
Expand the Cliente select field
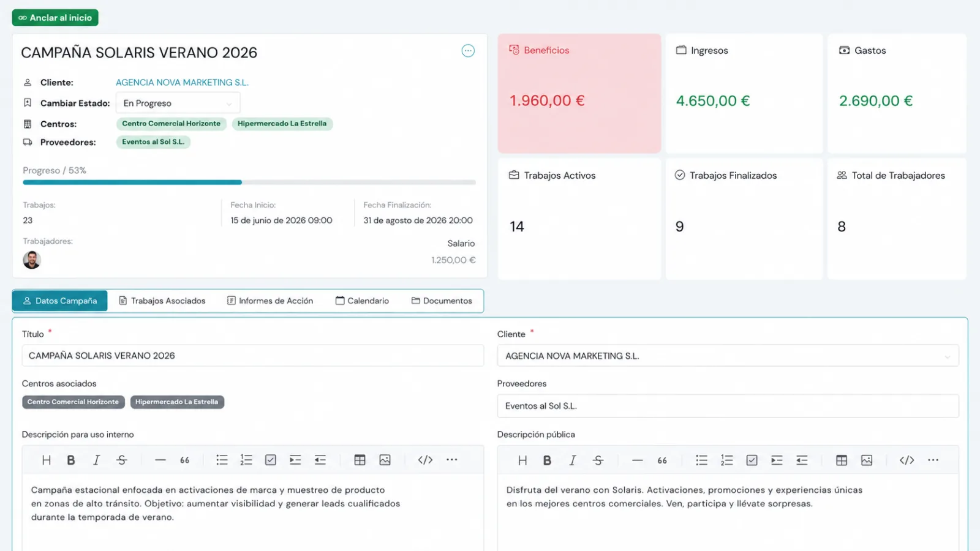[728, 356]
